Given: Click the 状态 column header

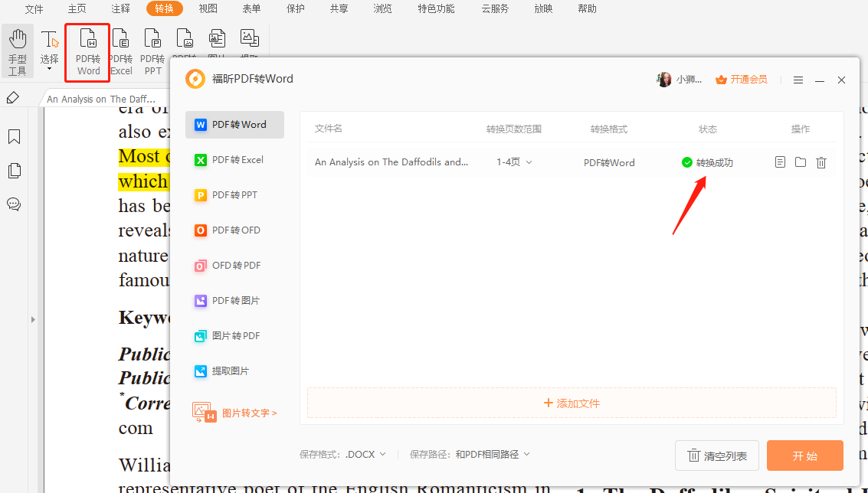Looking at the screenshot, I should [707, 129].
